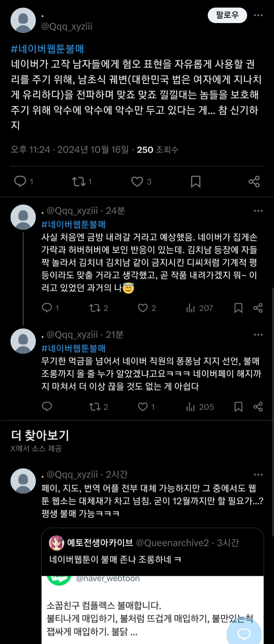Viewport: 274px width, 644px height.
Task: View analytics showing 205 views
Action: tap(200, 407)
